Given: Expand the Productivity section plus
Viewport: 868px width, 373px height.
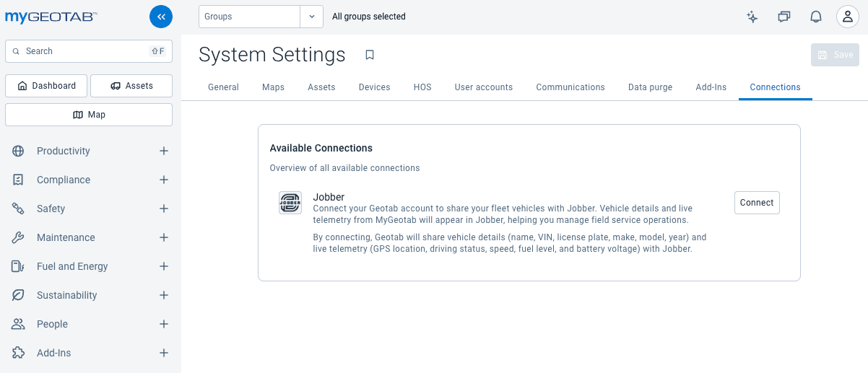Looking at the screenshot, I should coord(164,151).
